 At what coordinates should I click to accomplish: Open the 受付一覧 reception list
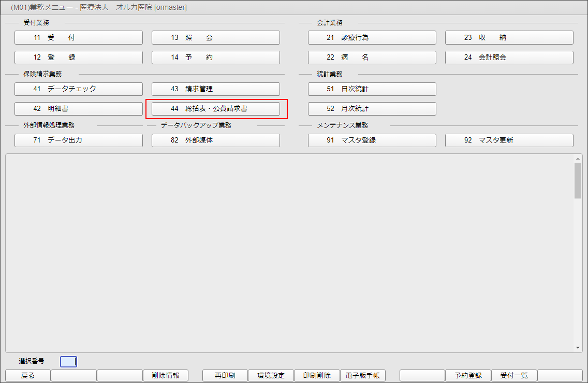click(513, 375)
